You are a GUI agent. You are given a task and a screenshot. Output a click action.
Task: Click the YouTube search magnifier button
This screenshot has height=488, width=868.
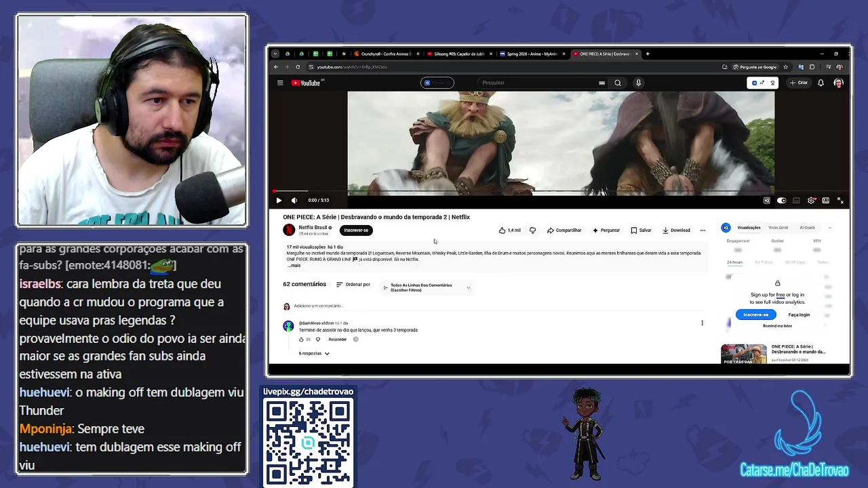[x=618, y=83]
